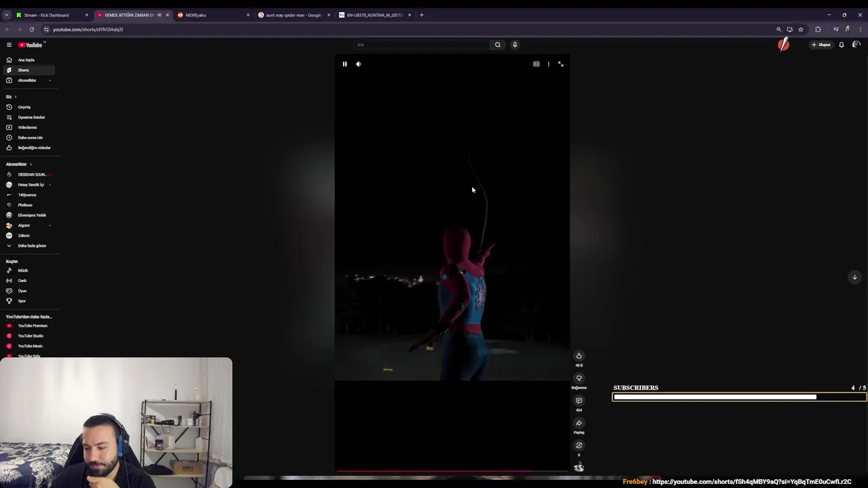This screenshot has height=488, width=868.
Task: Open the YouTube account avatar menu
Action: coord(856,45)
